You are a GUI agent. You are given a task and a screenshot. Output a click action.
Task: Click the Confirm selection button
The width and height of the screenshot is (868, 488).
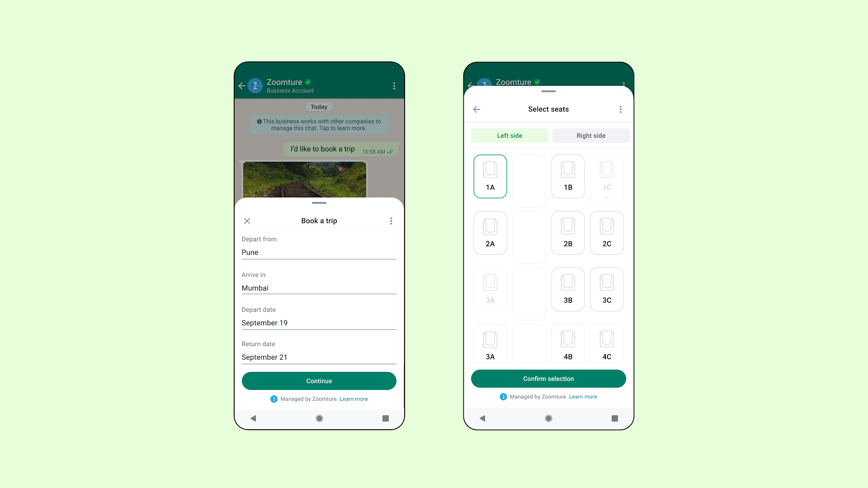tap(548, 378)
